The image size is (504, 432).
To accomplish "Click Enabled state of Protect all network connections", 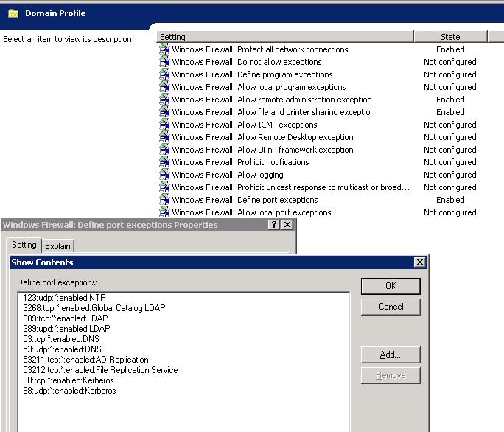I will pos(450,49).
